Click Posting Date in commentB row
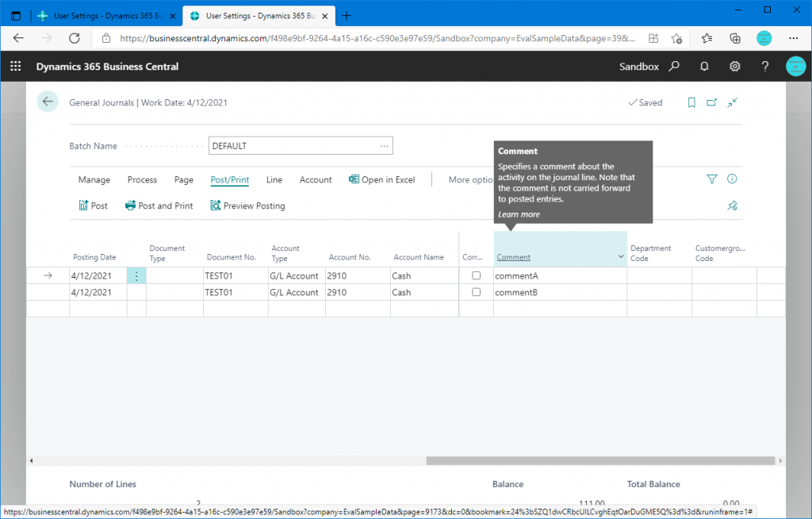812x519 pixels. tap(98, 292)
